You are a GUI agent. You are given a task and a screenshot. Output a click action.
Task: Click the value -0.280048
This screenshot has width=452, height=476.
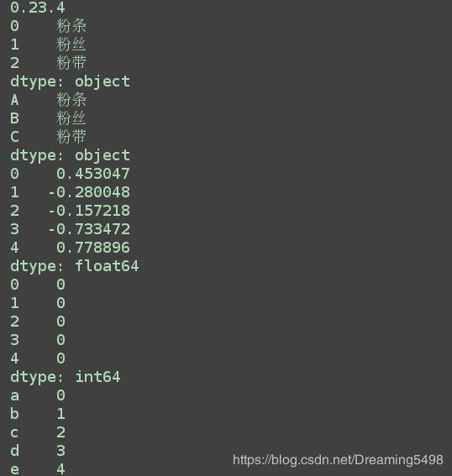coord(89,192)
